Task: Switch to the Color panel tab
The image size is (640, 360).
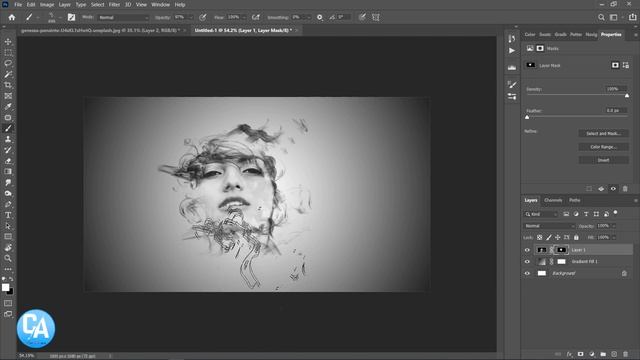Action: point(530,35)
